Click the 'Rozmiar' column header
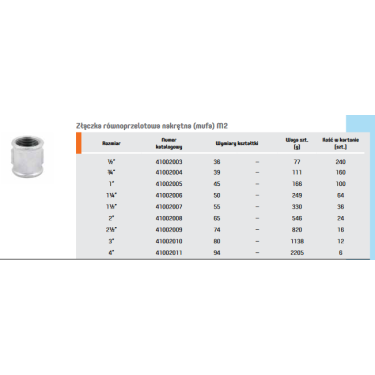Viewport: 375px width, 375px height. click(111, 143)
